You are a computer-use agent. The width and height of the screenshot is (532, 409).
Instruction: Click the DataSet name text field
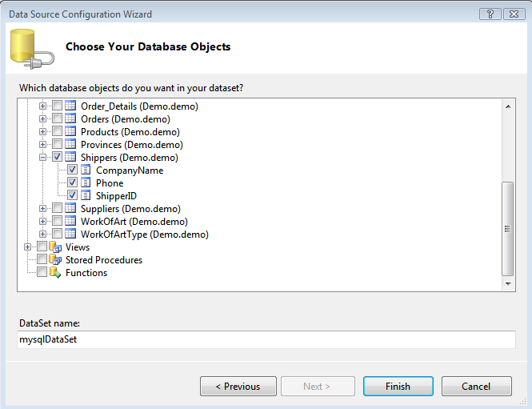pyautogui.click(x=266, y=339)
